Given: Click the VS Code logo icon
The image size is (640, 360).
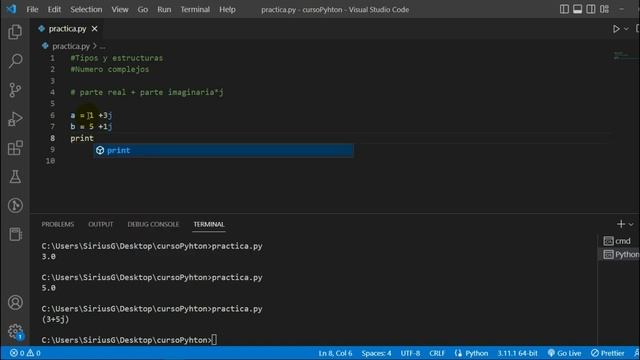Looking at the screenshot, I should point(11,9).
